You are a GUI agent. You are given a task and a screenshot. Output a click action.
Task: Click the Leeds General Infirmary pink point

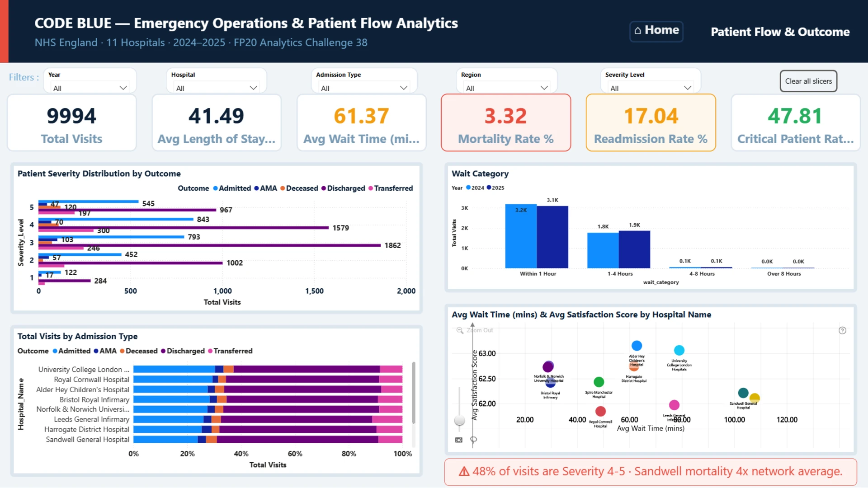click(x=674, y=405)
